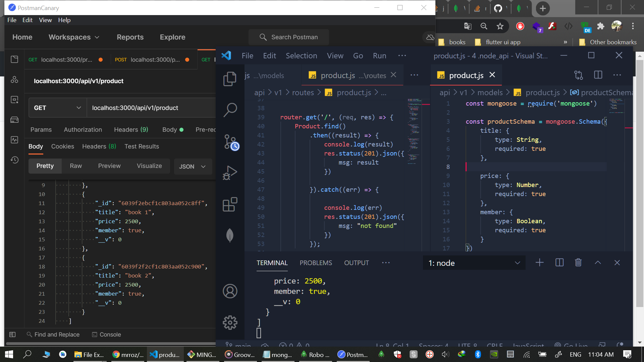Open terminal selector '1: node' dropdown

474,263
